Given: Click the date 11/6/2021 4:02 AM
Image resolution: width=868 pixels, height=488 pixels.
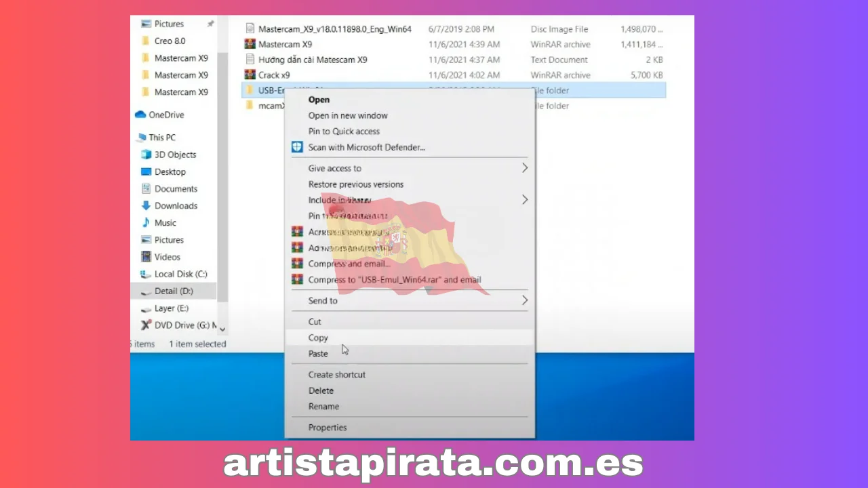Looking at the screenshot, I should click(x=464, y=75).
